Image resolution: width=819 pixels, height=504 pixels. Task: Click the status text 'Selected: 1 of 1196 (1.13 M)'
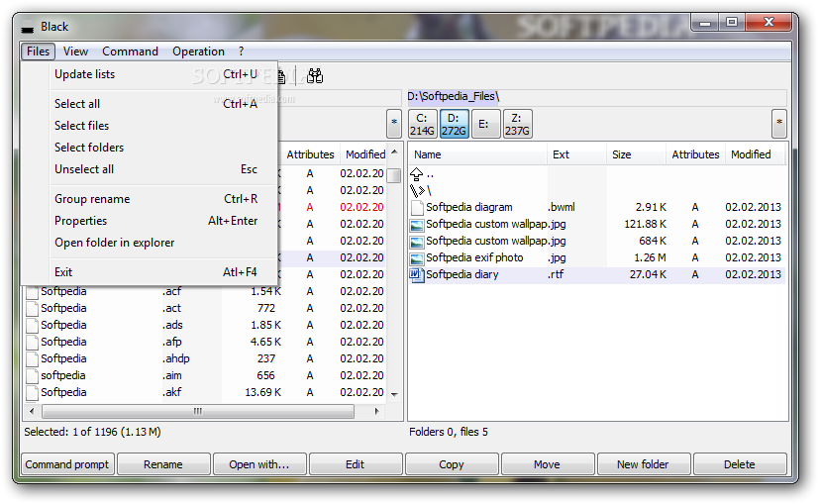pos(92,432)
